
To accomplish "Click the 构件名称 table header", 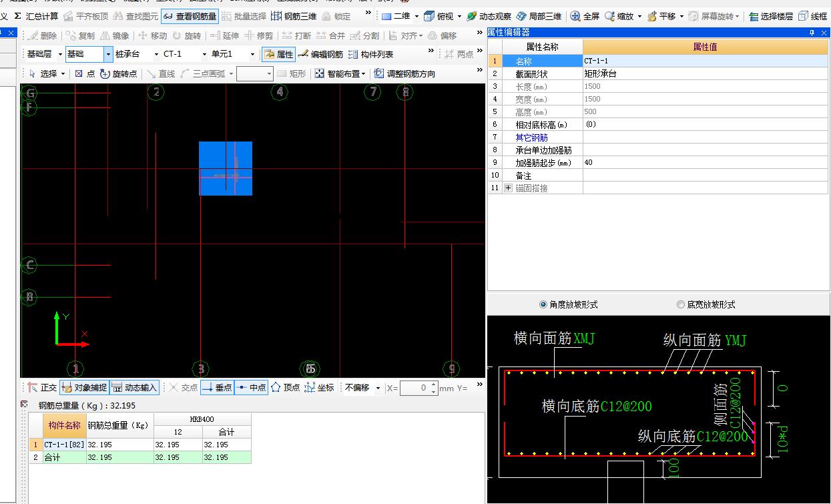I will point(65,425).
